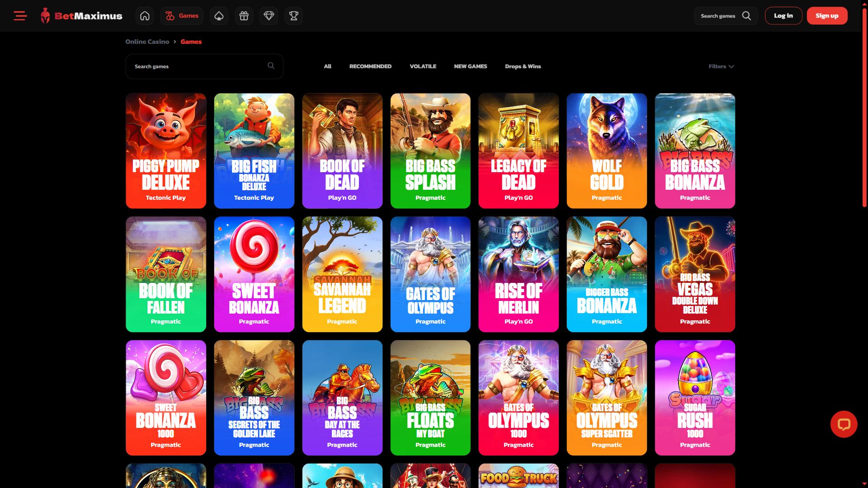Select the All category tab
The height and width of the screenshot is (488, 868).
pos(328,66)
